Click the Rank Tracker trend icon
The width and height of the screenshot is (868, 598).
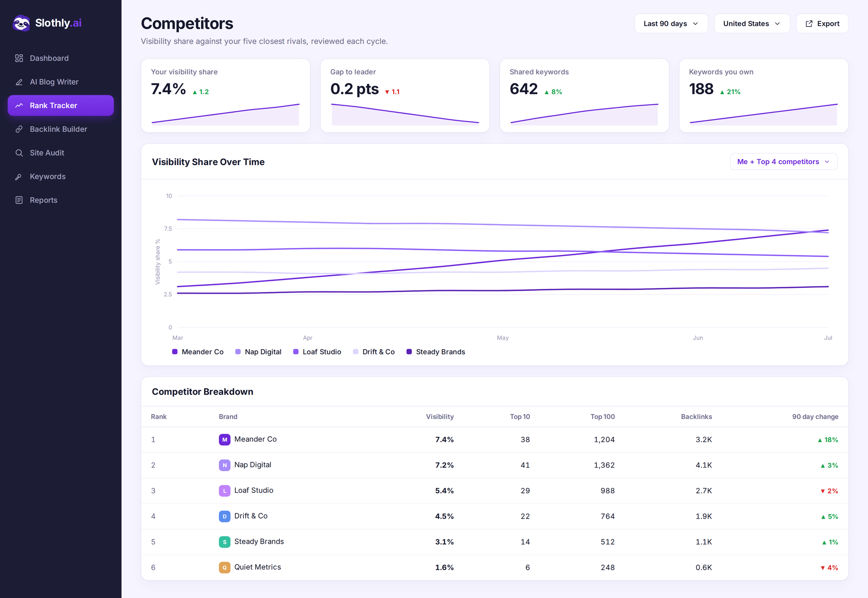coord(19,106)
